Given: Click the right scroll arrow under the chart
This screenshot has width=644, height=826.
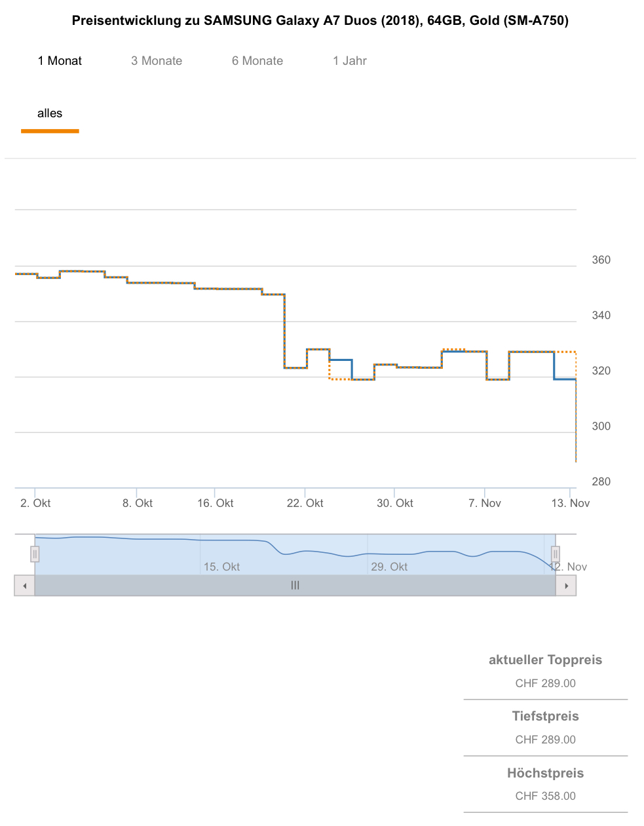Looking at the screenshot, I should click(x=566, y=586).
